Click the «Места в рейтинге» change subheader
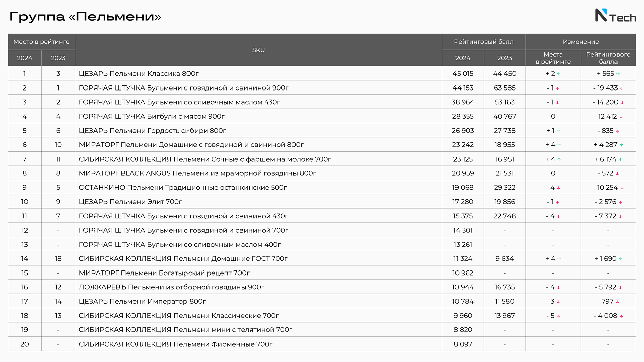 (553, 58)
